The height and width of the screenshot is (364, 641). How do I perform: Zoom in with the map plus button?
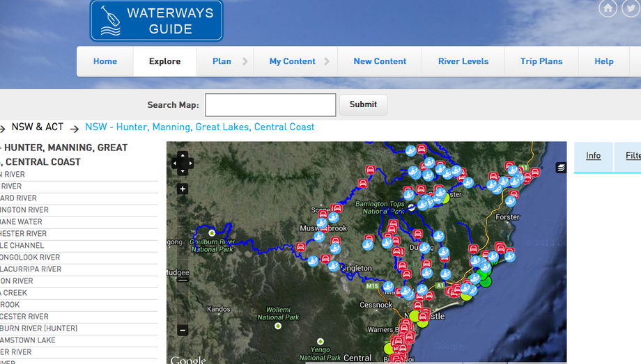pyautogui.click(x=183, y=189)
